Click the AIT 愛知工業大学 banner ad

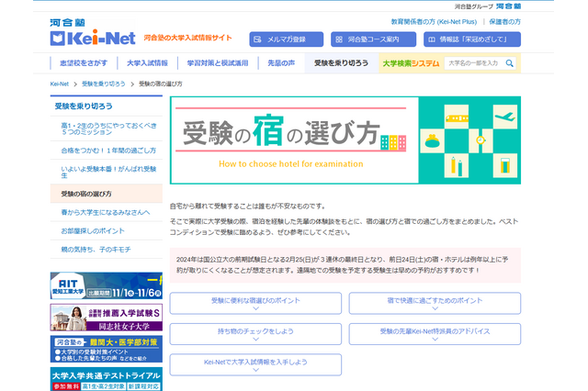(107, 285)
